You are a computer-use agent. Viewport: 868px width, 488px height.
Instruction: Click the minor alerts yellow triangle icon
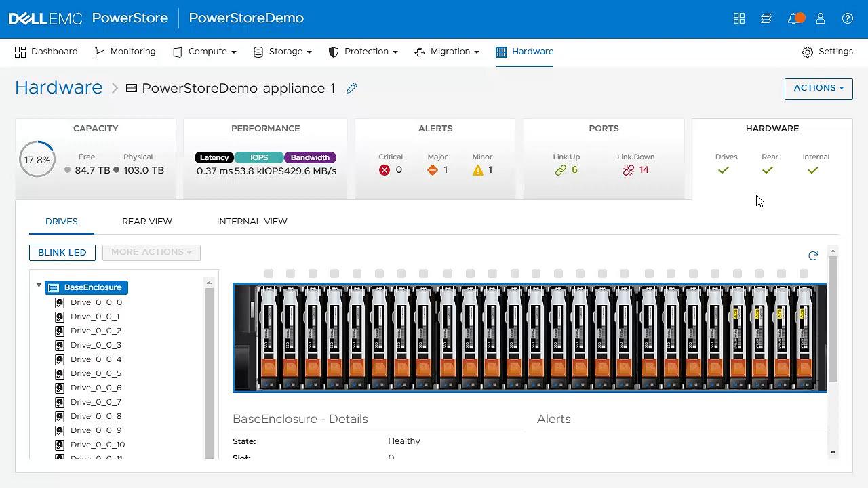(x=478, y=170)
